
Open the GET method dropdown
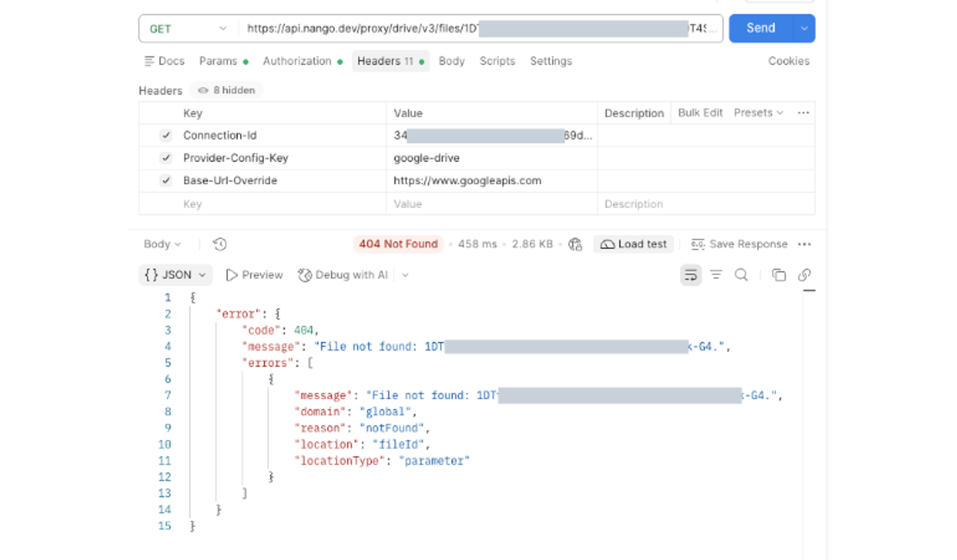[x=188, y=29]
